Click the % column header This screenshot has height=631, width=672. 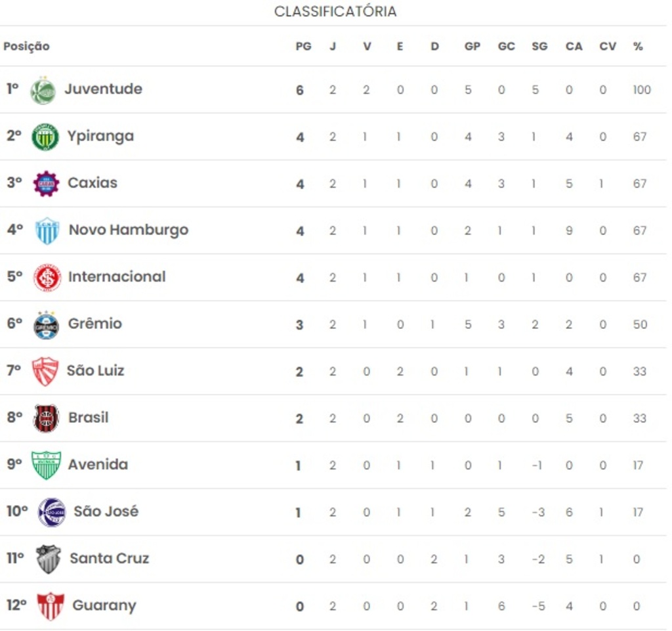[x=638, y=47]
